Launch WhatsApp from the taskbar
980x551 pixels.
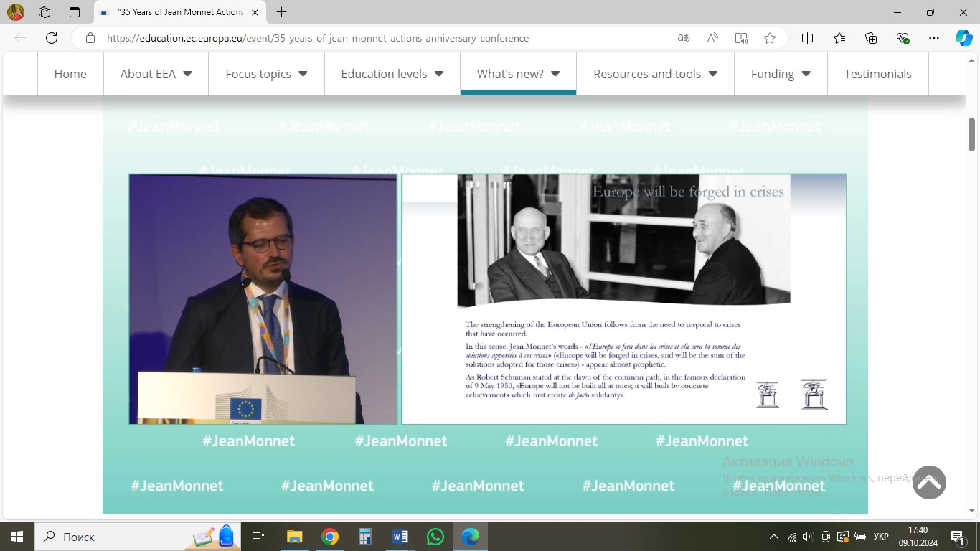(x=435, y=537)
